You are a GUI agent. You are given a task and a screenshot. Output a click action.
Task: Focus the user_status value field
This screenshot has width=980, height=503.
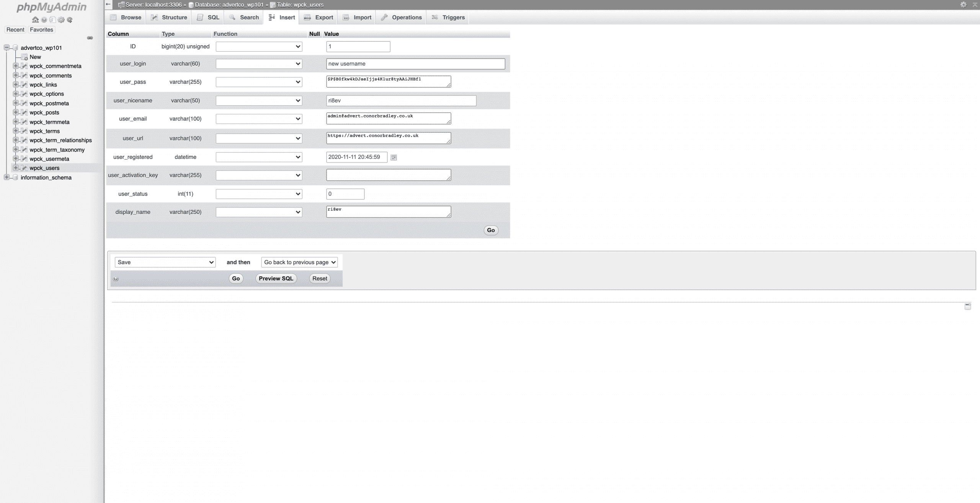point(345,194)
